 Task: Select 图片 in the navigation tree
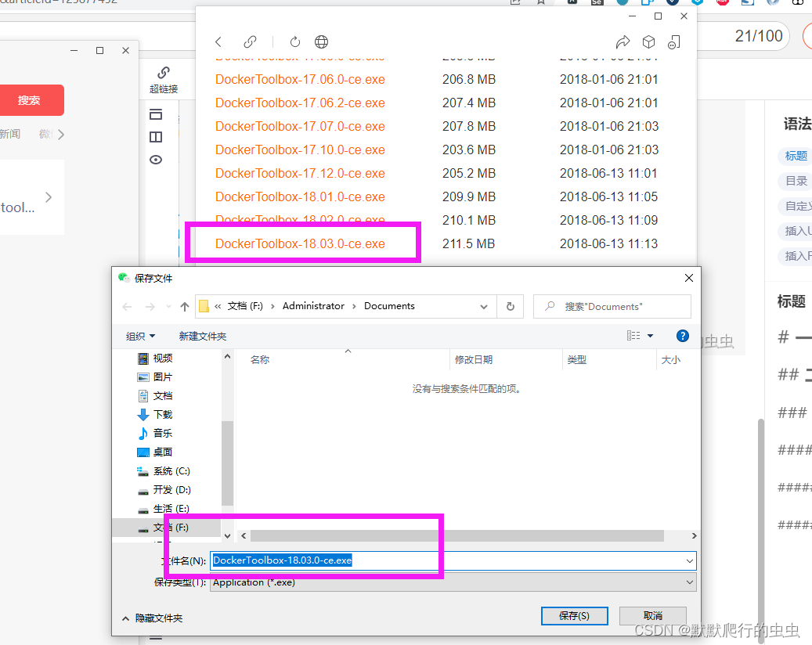155,377
